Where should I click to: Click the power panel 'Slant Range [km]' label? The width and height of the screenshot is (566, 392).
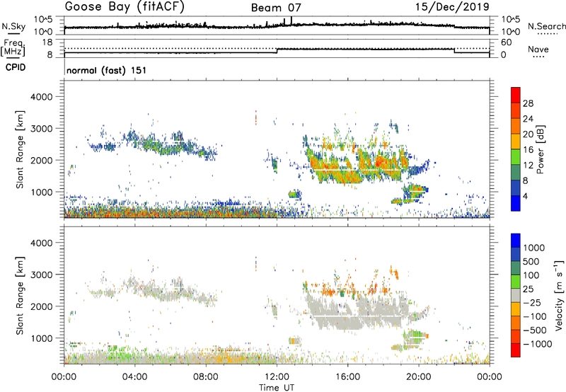pyautogui.click(x=20, y=149)
